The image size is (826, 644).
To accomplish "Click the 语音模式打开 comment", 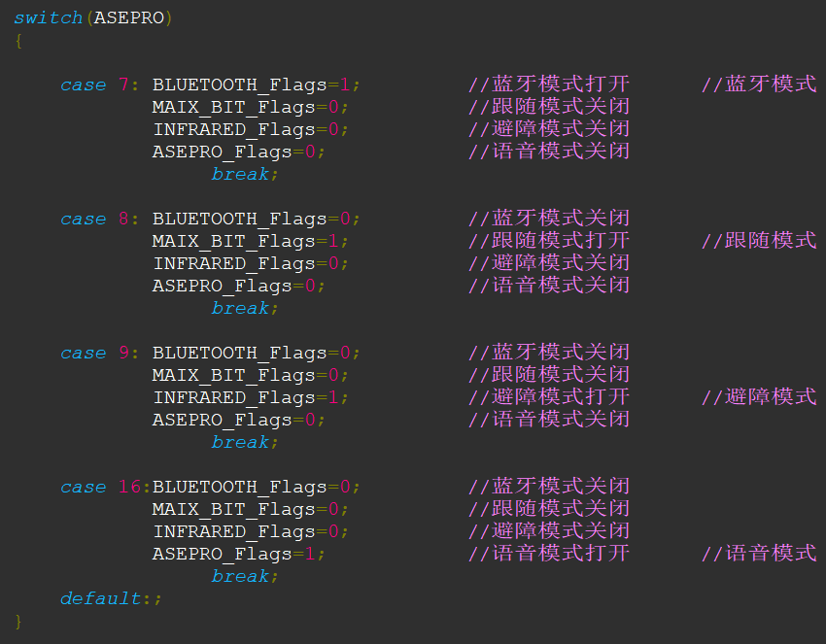I will pyautogui.click(x=549, y=554).
